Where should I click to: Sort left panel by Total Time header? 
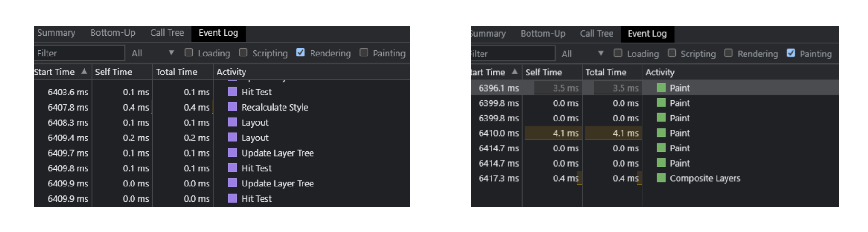[x=176, y=72]
